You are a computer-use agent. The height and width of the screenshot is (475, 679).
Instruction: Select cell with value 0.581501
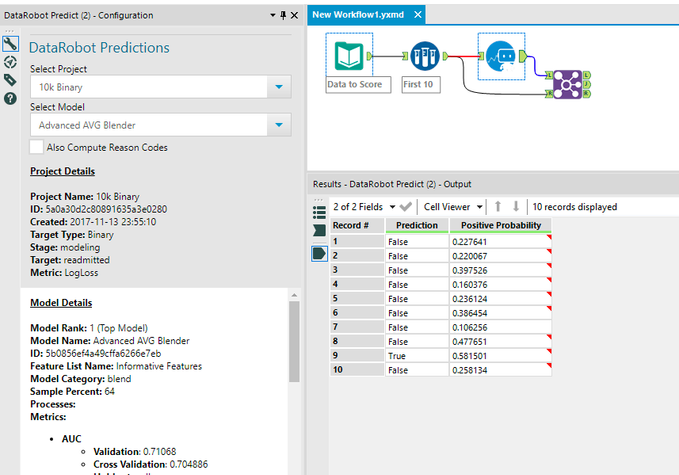coord(501,356)
